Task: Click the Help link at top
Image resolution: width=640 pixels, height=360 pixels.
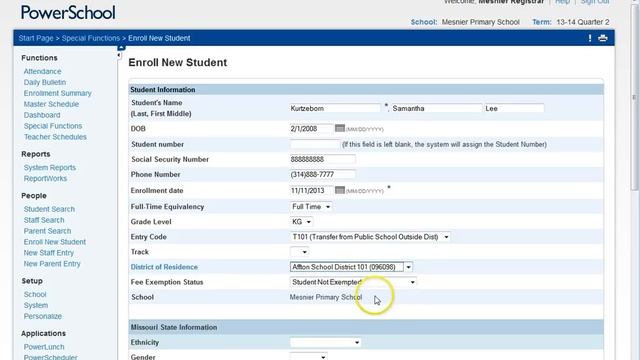Action: click(562, 2)
